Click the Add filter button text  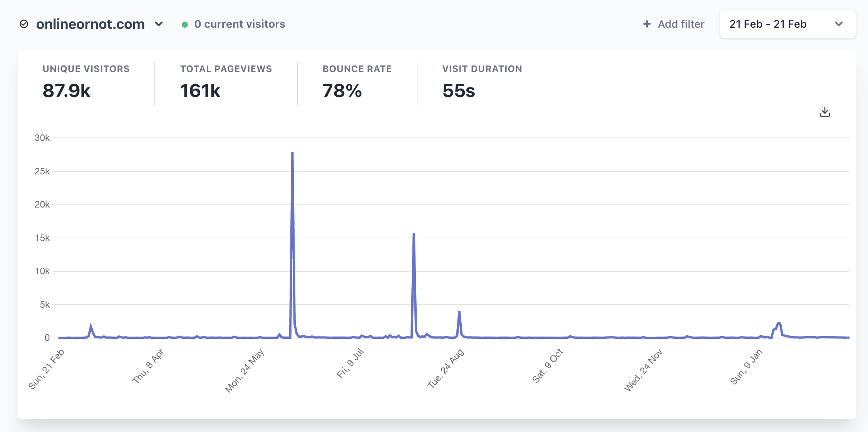pyautogui.click(x=681, y=24)
